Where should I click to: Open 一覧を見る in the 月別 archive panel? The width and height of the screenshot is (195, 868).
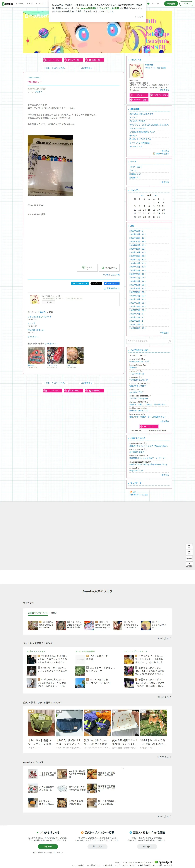coord(164,333)
